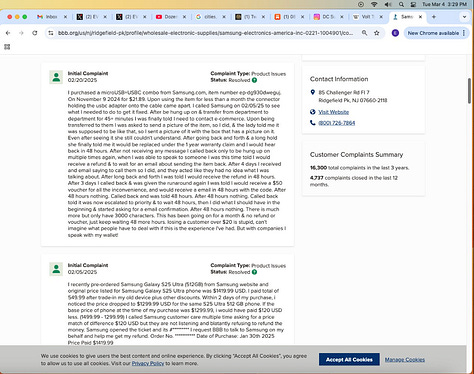Bookmark this page with the star

click(x=377, y=33)
